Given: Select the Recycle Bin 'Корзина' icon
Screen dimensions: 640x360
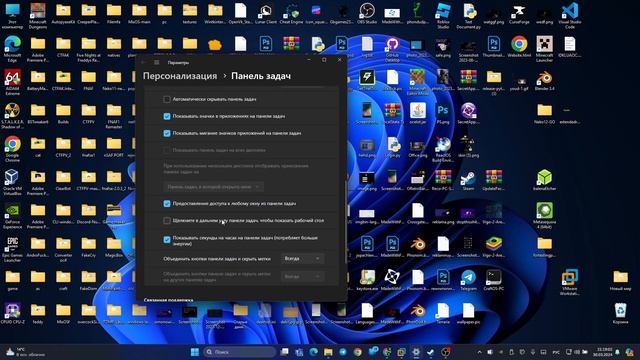Looking at the screenshot, I should (620, 313).
